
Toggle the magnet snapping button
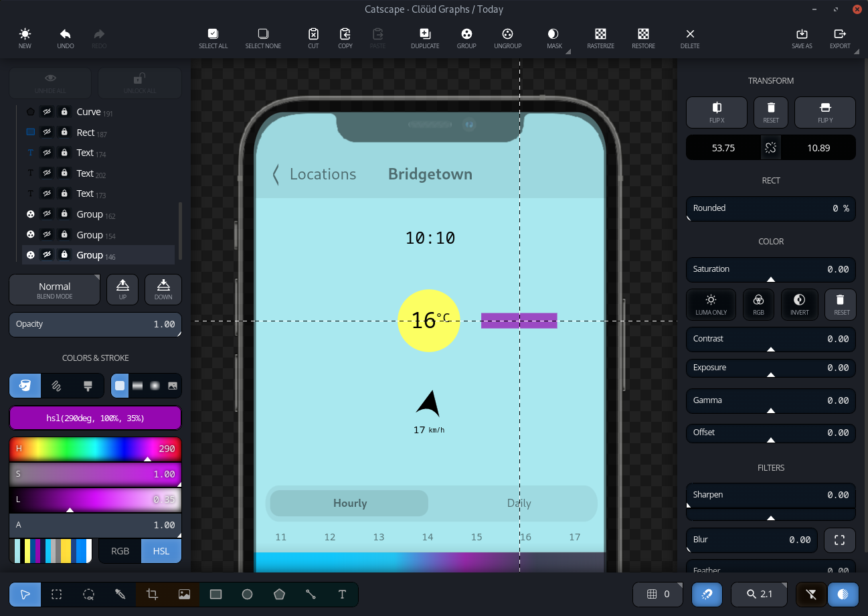coord(707,594)
